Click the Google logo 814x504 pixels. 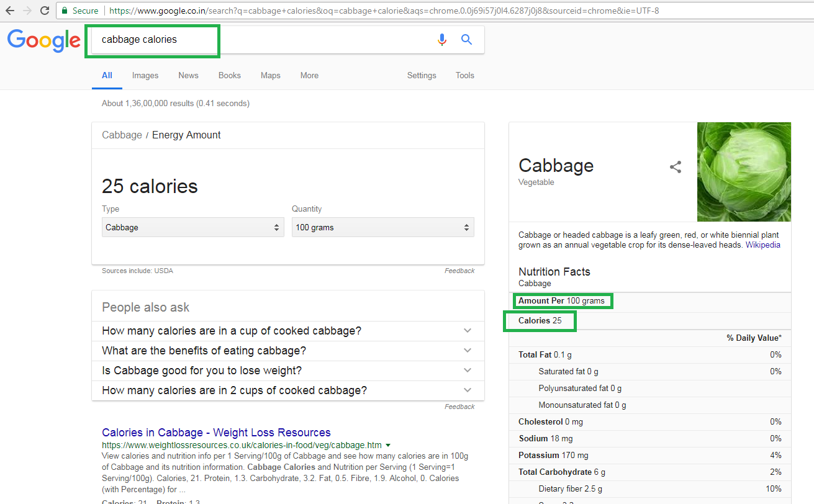[44, 40]
